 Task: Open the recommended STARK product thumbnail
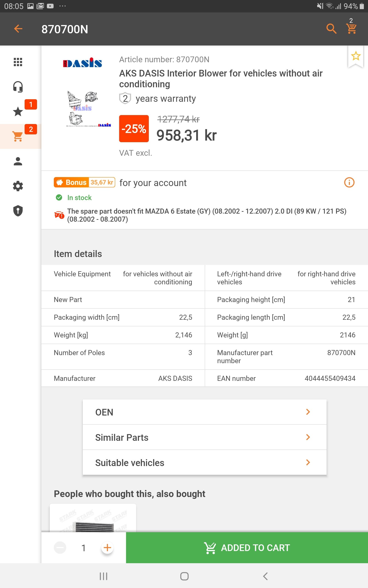coord(93,518)
